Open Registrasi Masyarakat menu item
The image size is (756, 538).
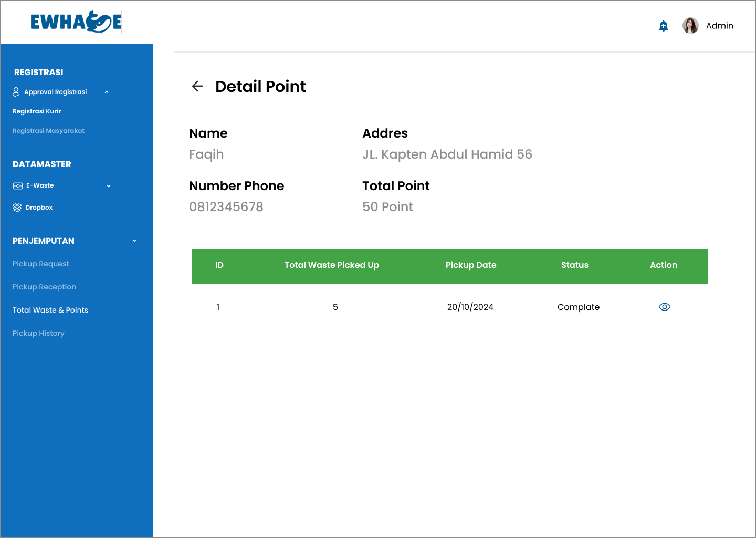point(48,131)
